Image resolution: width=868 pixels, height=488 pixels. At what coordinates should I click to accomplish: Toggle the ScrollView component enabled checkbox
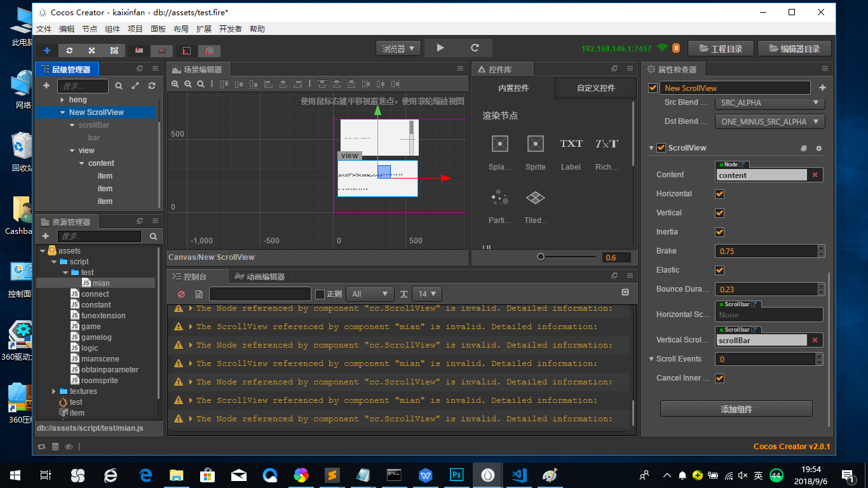click(x=661, y=148)
